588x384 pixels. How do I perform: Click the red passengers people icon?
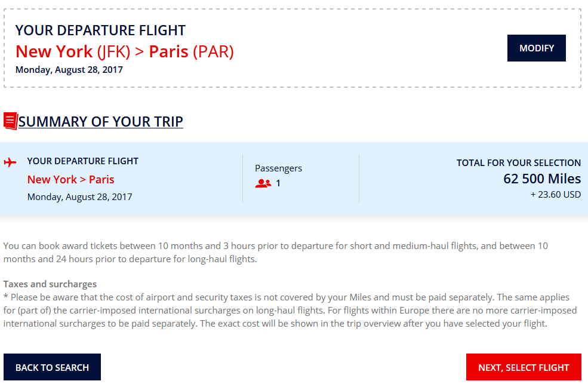tap(263, 183)
